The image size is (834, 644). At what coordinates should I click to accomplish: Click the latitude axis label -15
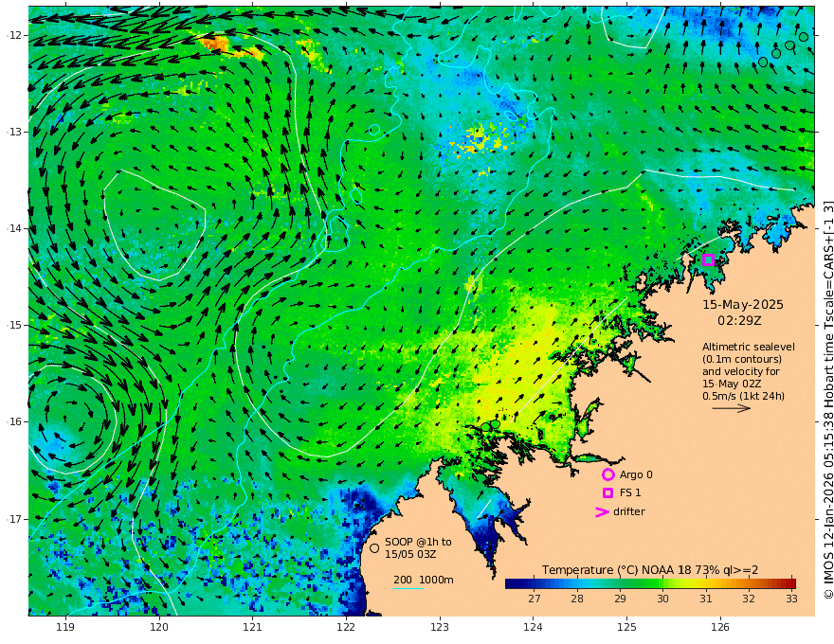click(15, 325)
